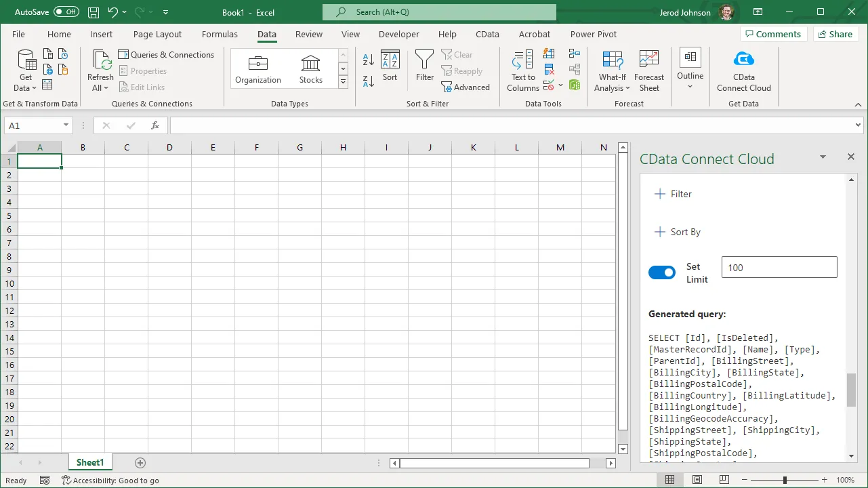Apply the Stocks data type

tap(310, 67)
